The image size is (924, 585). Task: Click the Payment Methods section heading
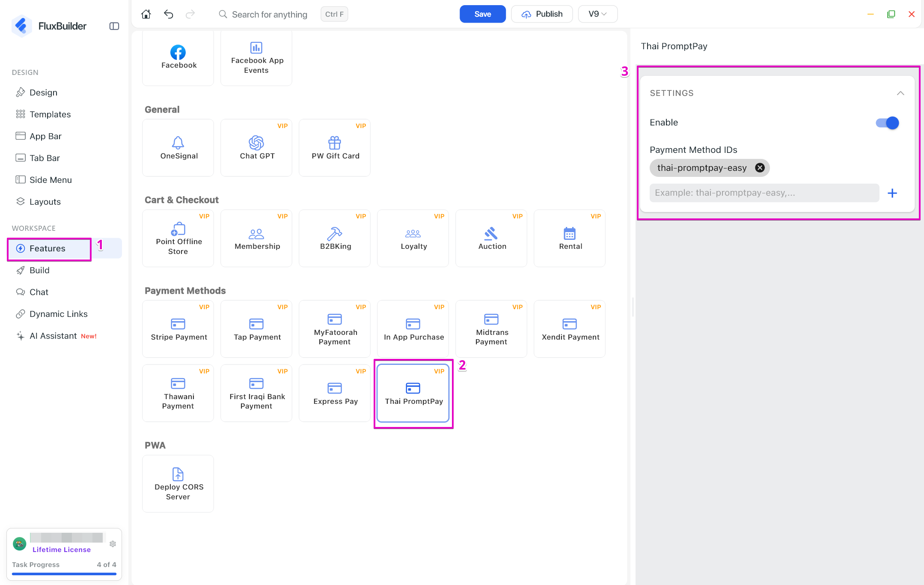(x=185, y=291)
